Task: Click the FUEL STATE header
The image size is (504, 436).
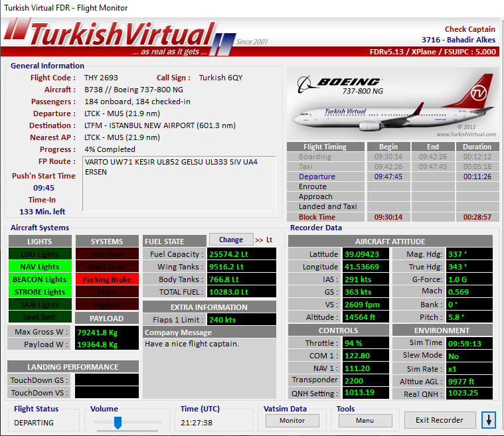Action: (x=175, y=242)
